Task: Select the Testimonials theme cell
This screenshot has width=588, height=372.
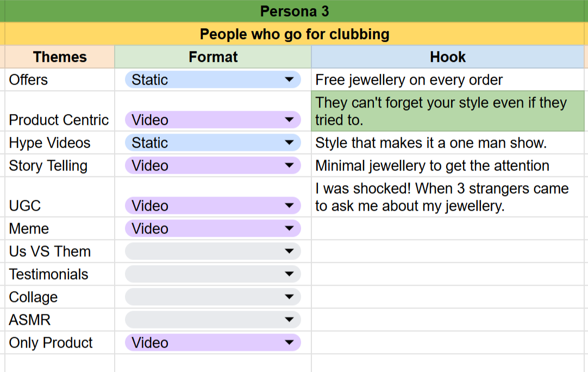Action: (x=59, y=274)
